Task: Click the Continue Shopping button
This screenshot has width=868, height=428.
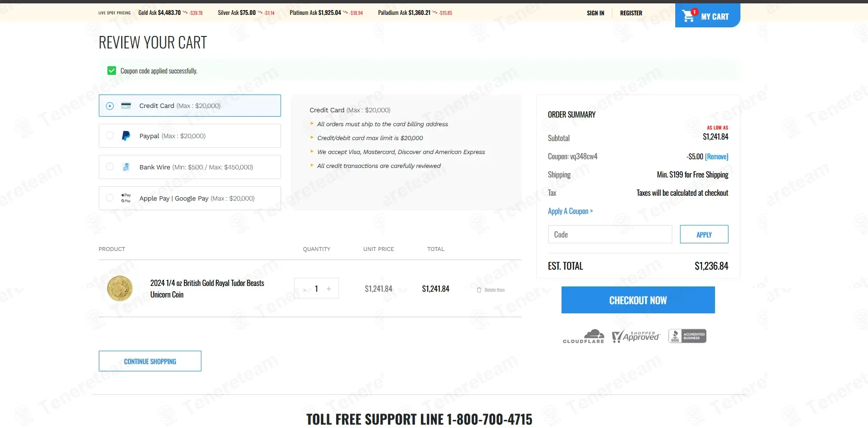Action: pyautogui.click(x=150, y=361)
